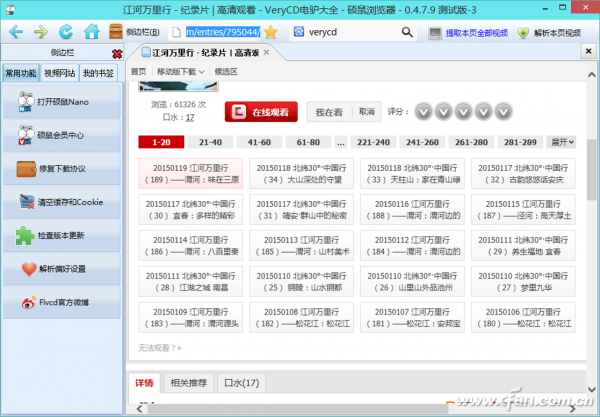The image size is (600, 417).
Task: Click 清空缓存和Cookie item
Action: click(x=62, y=202)
